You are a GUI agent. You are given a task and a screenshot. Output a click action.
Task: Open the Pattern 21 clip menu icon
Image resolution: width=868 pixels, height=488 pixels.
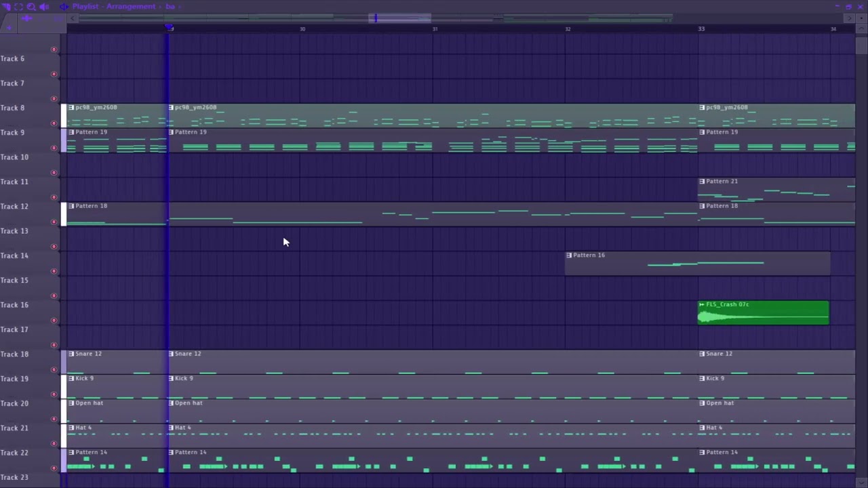(702, 181)
